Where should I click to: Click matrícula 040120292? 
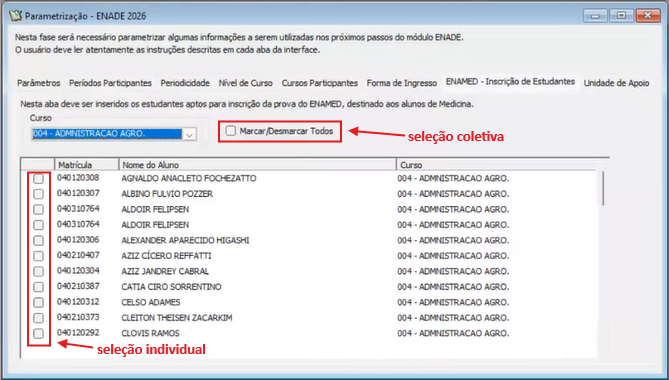click(78, 333)
